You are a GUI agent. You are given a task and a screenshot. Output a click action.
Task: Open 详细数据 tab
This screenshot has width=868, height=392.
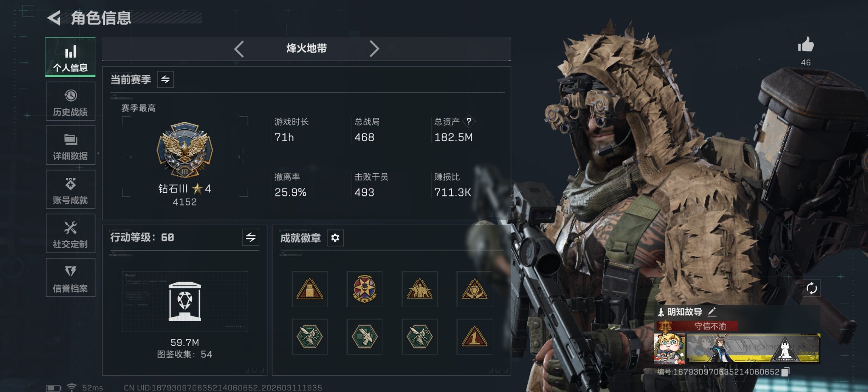pos(70,146)
